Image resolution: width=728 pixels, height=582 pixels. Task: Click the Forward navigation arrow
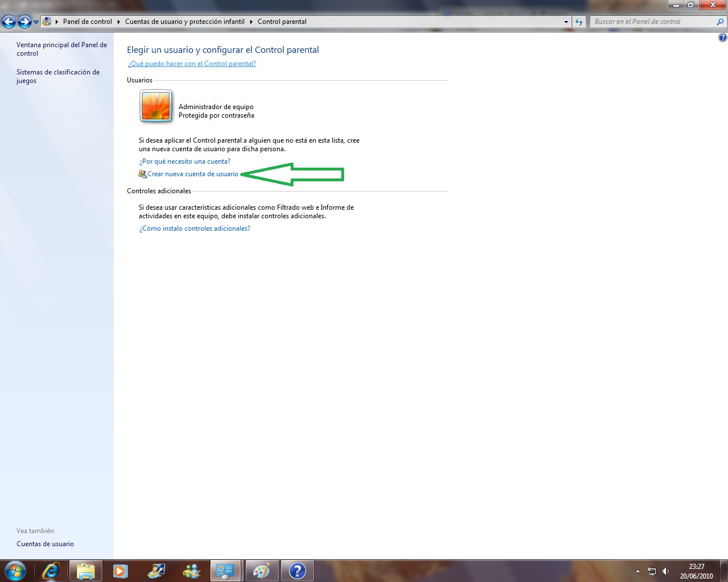click(x=24, y=22)
